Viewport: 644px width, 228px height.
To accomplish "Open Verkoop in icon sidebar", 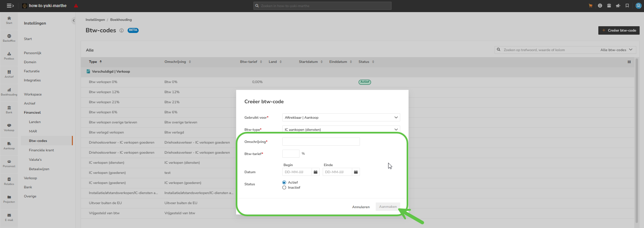I will (x=9, y=127).
